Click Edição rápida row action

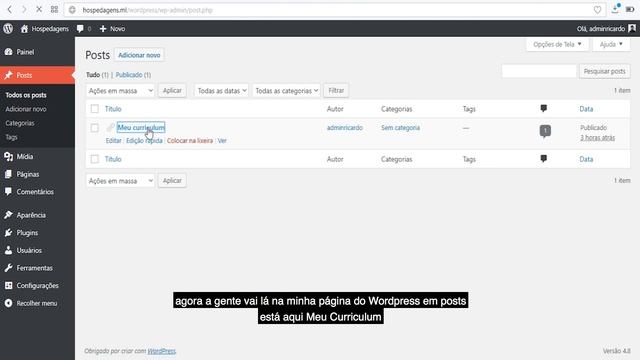(144, 140)
